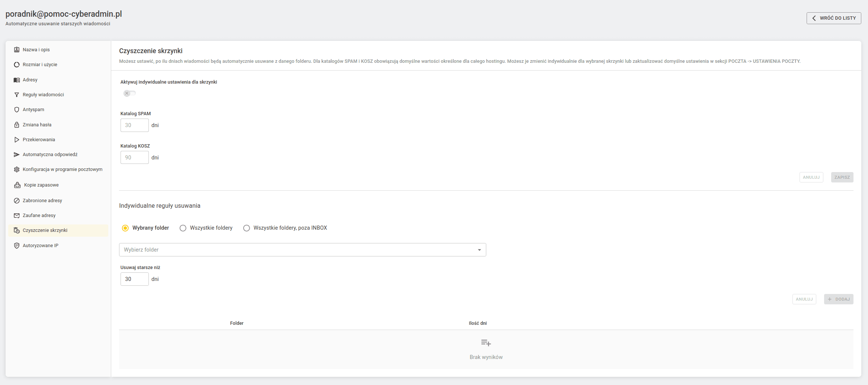Toggle individual settings switch for mailbox

coord(129,93)
